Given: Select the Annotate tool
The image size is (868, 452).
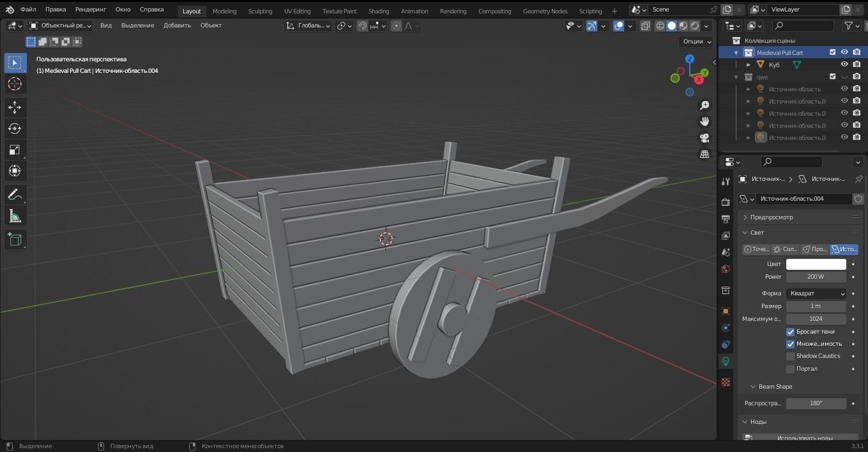Looking at the screenshot, I should (x=15, y=194).
